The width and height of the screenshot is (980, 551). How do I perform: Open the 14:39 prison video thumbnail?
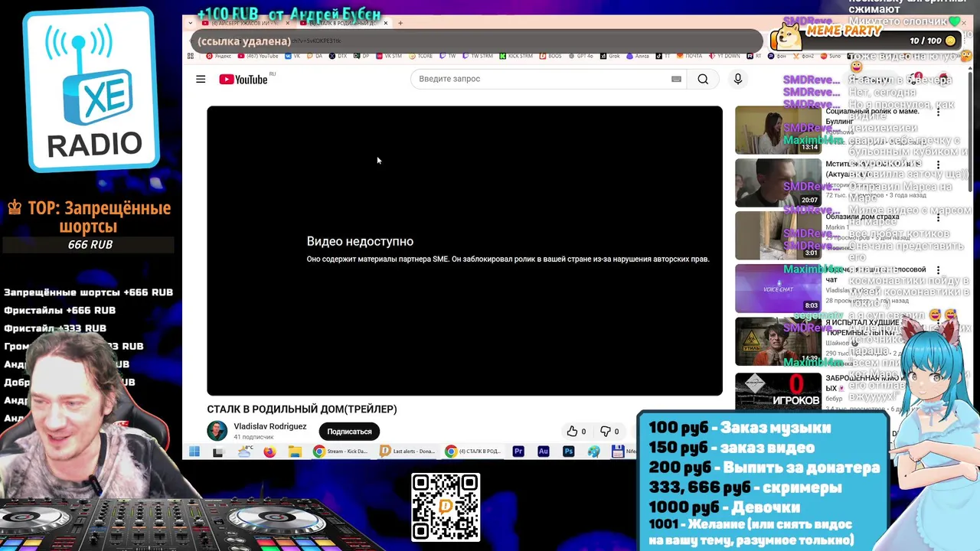tap(778, 341)
